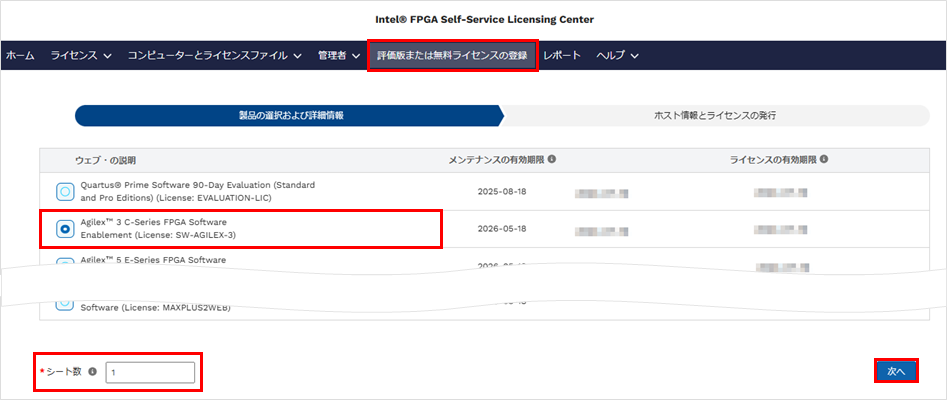Open the ホーム menu item

[20, 56]
